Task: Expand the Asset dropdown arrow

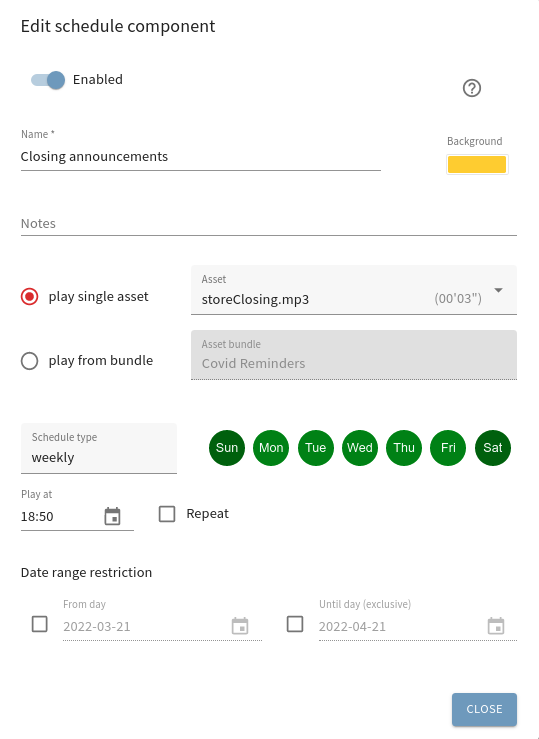Action: [498, 290]
